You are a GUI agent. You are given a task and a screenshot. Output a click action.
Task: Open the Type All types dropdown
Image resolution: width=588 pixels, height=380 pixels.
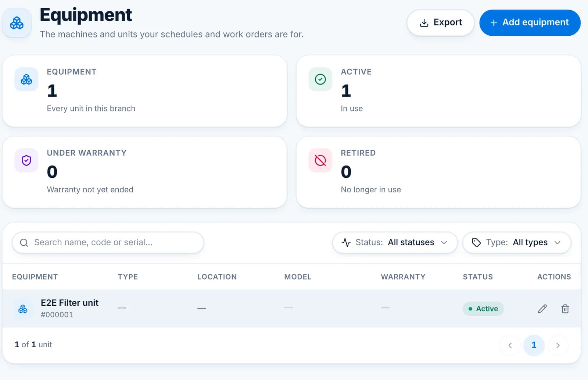pyautogui.click(x=517, y=242)
